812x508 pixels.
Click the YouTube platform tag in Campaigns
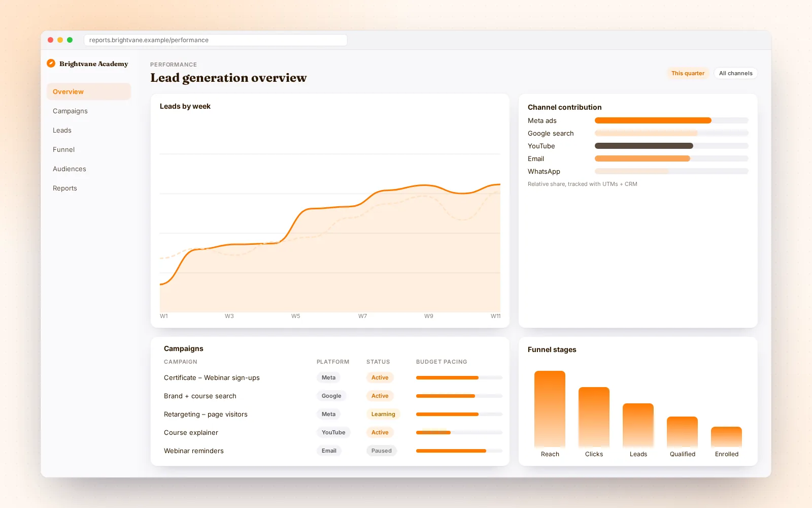[x=333, y=432]
